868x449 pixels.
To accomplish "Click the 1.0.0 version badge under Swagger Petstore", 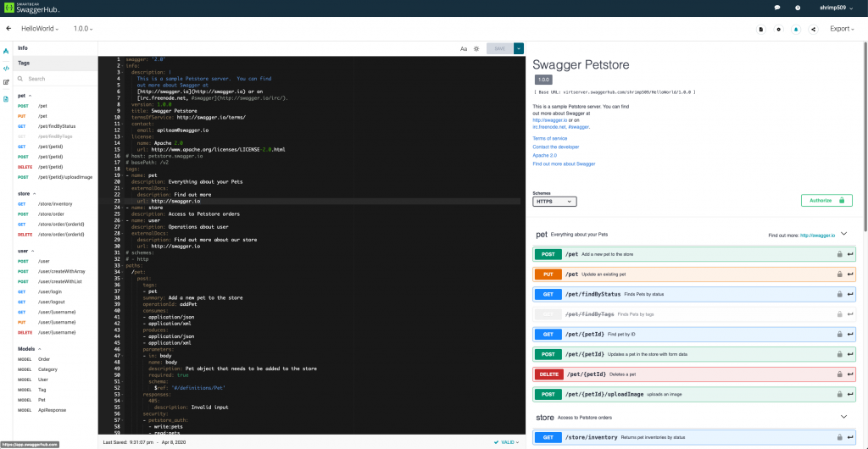I will 543,80.
